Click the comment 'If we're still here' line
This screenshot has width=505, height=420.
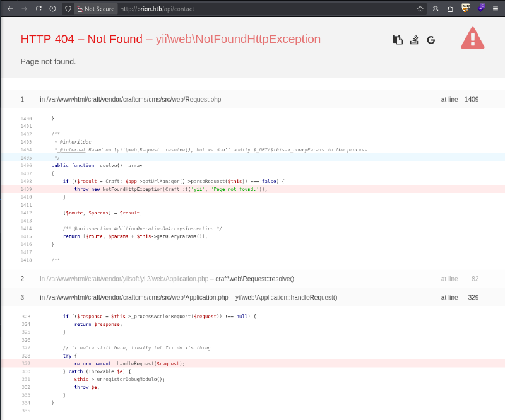coord(138,348)
